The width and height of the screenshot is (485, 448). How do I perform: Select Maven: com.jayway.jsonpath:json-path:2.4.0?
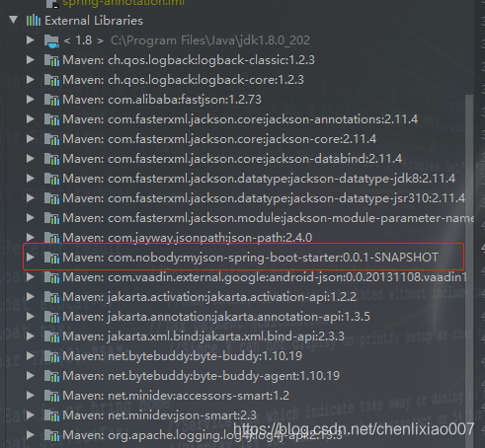click(x=188, y=238)
